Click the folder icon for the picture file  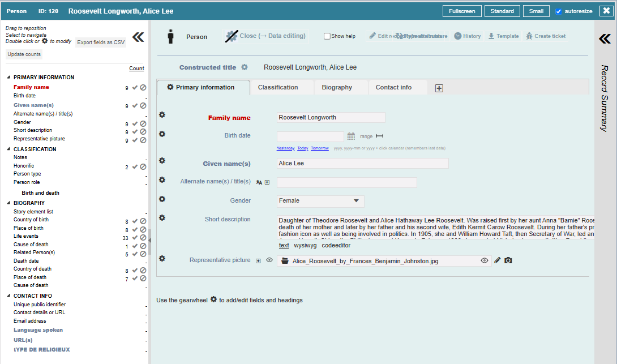click(285, 261)
